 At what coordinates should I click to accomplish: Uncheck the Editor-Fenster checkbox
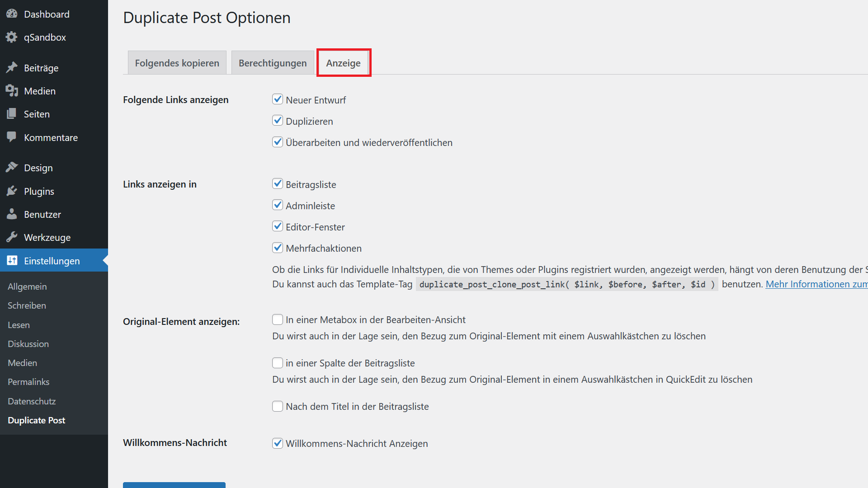point(278,226)
